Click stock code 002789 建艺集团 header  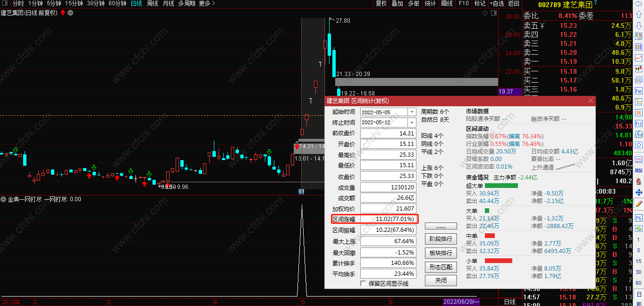566,5
